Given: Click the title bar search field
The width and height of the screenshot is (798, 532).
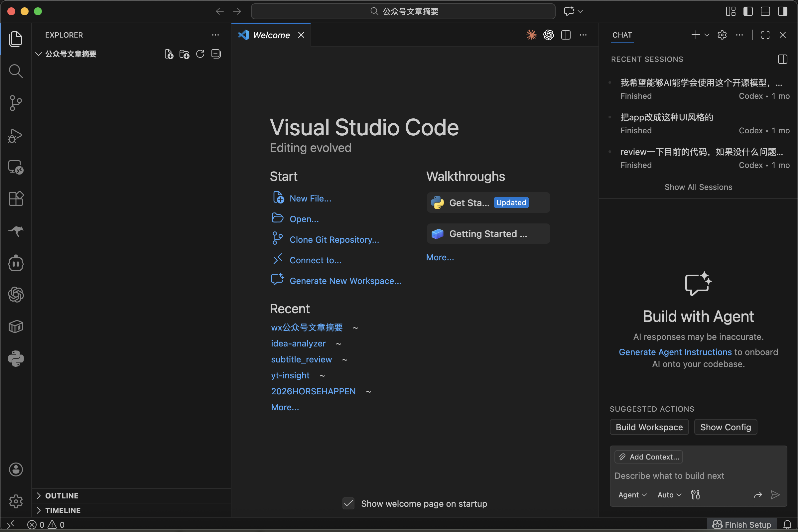Looking at the screenshot, I should (403, 12).
